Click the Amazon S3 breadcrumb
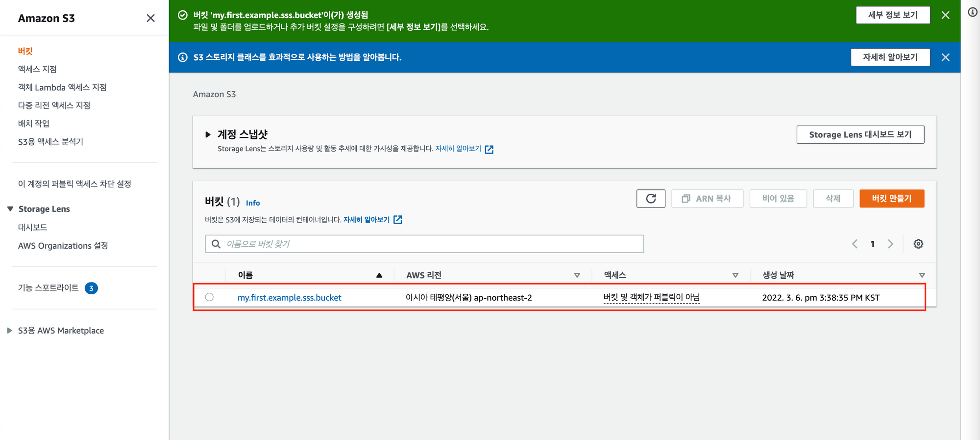Image resolution: width=980 pixels, height=440 pixels. click(x=214, y=94)
